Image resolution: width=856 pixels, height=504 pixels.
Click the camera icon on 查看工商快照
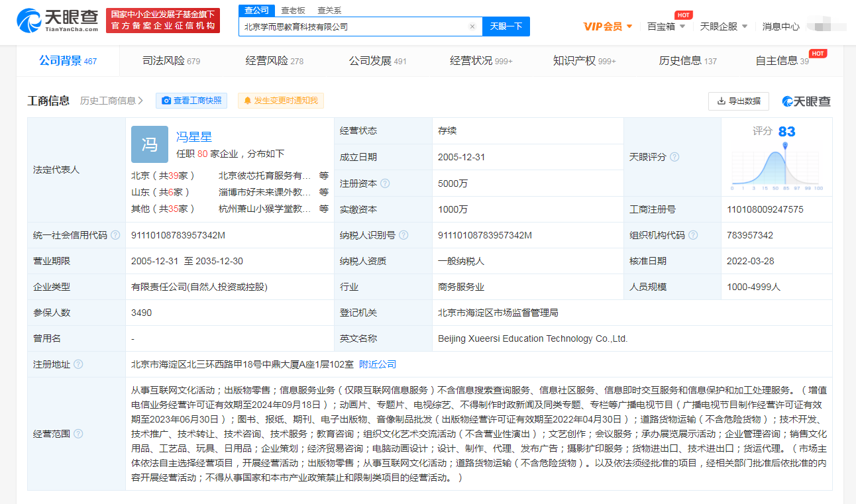166,101
